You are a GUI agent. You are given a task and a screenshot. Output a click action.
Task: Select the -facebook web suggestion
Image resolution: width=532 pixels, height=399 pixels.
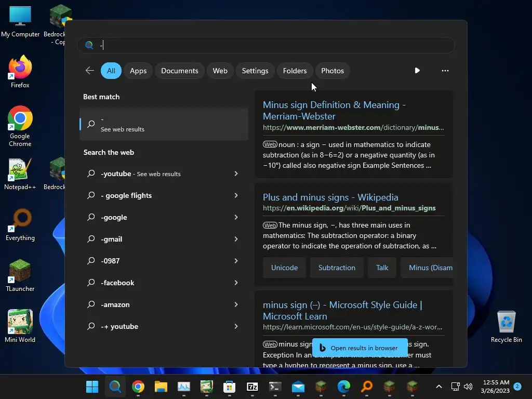tap(164, 283)
